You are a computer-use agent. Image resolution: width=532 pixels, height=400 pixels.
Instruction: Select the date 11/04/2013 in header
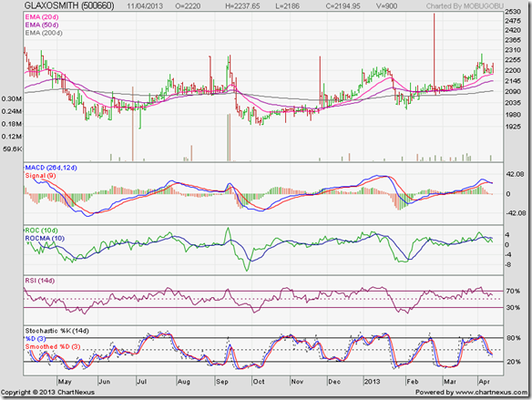[145, 6]
